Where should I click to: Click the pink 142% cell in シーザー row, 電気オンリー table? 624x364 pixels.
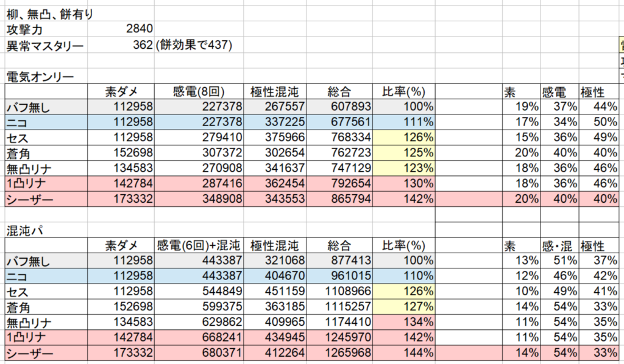[x=404, y=199]
